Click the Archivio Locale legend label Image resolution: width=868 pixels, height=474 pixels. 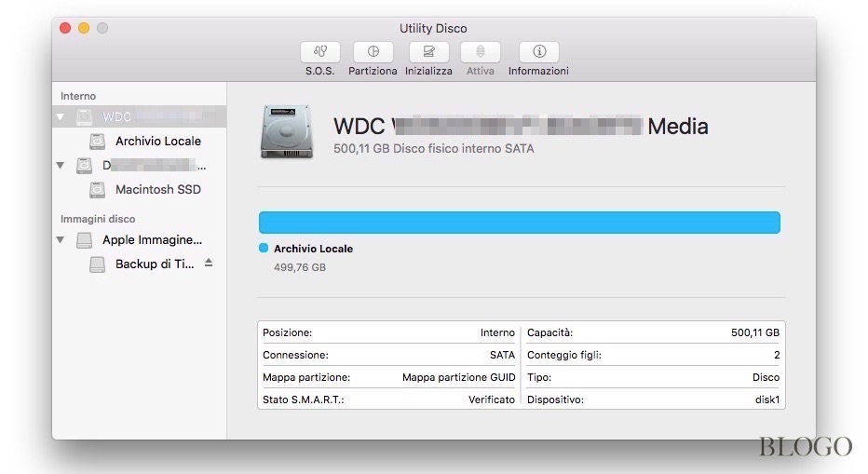(313, 249)
